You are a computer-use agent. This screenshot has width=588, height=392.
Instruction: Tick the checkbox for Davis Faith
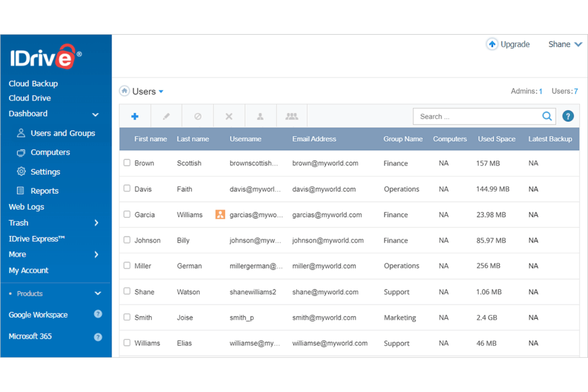(x=127, y=188)
